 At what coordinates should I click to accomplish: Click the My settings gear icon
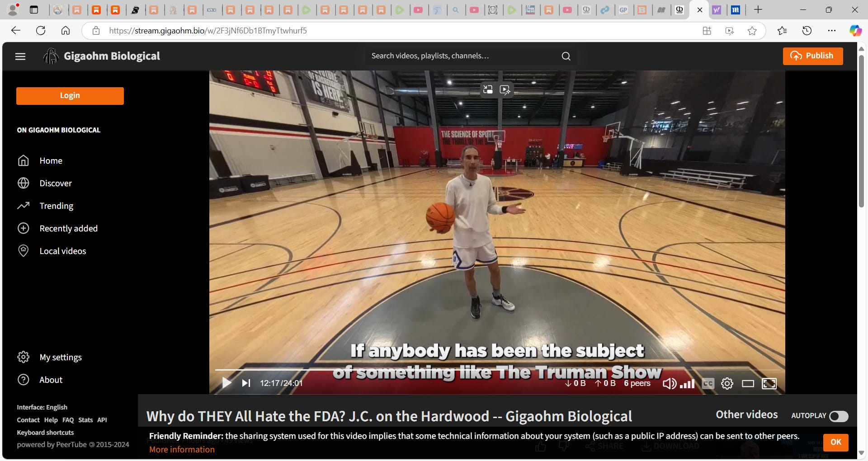pos(23,357)
